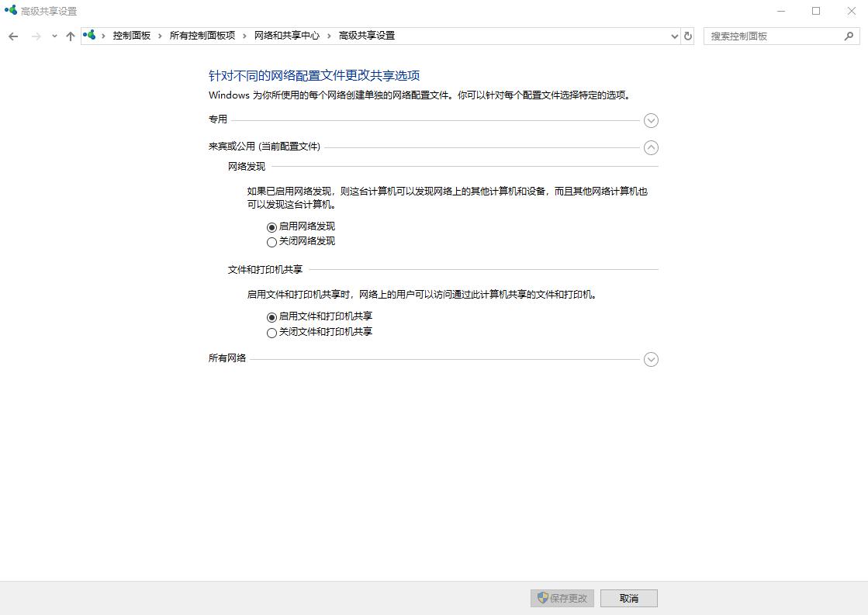This screenshot has height=615, width=868.
Task: Click the network icon inside the address bar
Action: click(x=89, y=35)
